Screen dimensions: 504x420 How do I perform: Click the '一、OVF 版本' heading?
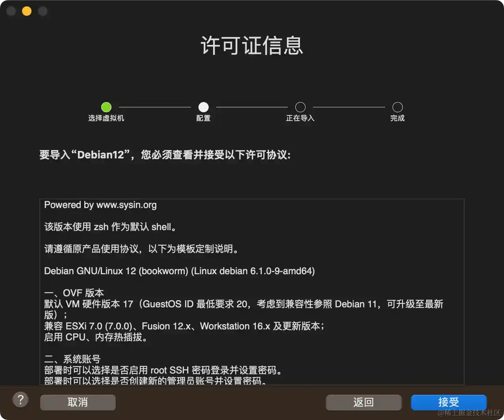(x=74, y=293)
